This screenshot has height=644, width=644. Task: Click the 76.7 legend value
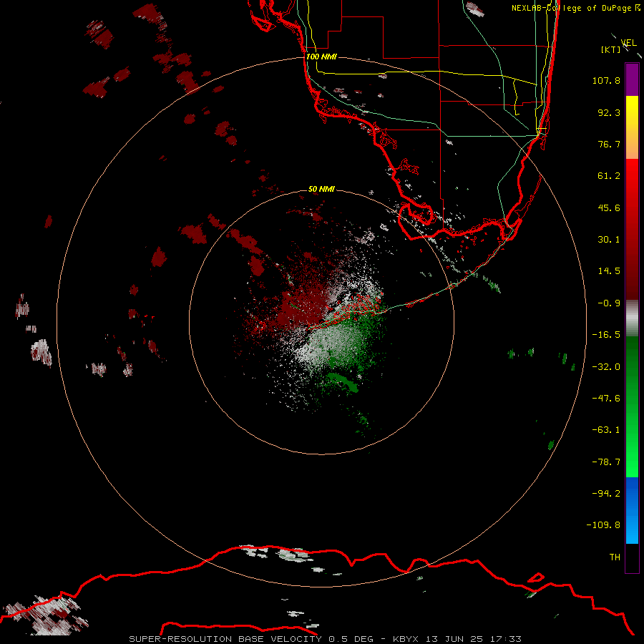tap(609, 144)
